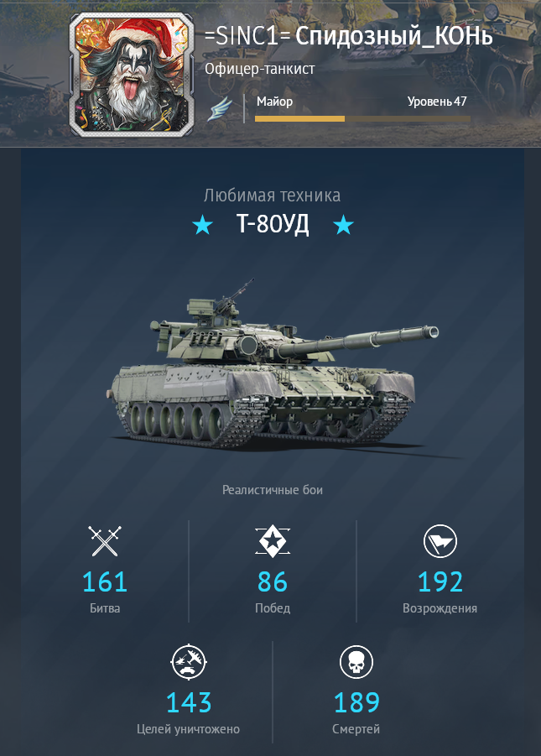Click the =SINC1= squadron tag

[x=247, y=36]
